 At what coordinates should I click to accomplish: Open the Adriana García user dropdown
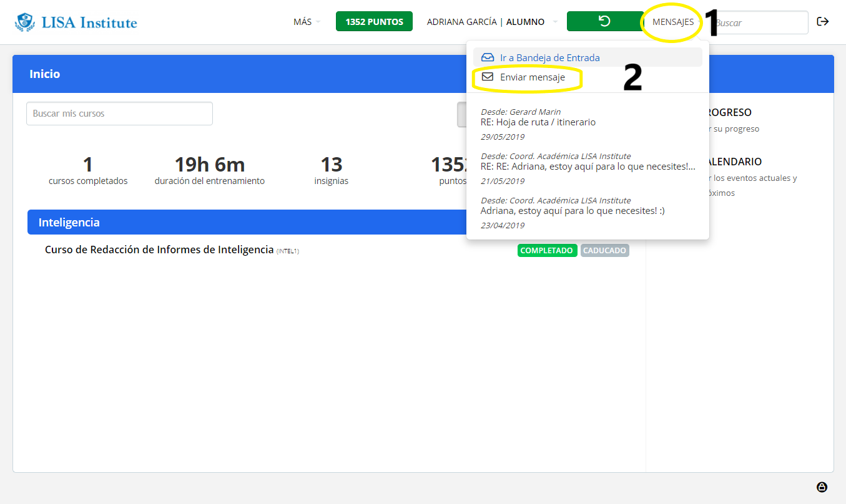pyautogui.click(x=491, y=22)
